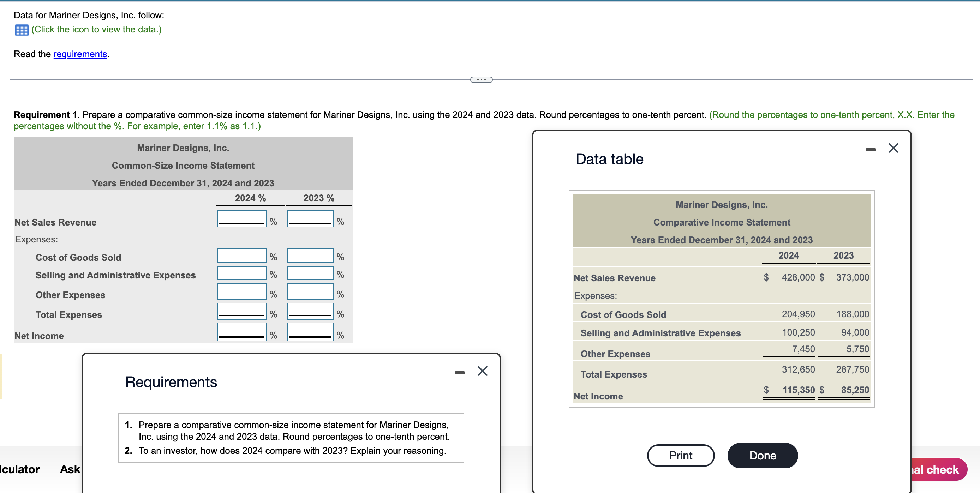Click the 2024 Total Expenses field
The height and width of the screenshot is (493, 980).
coord(241,311)
